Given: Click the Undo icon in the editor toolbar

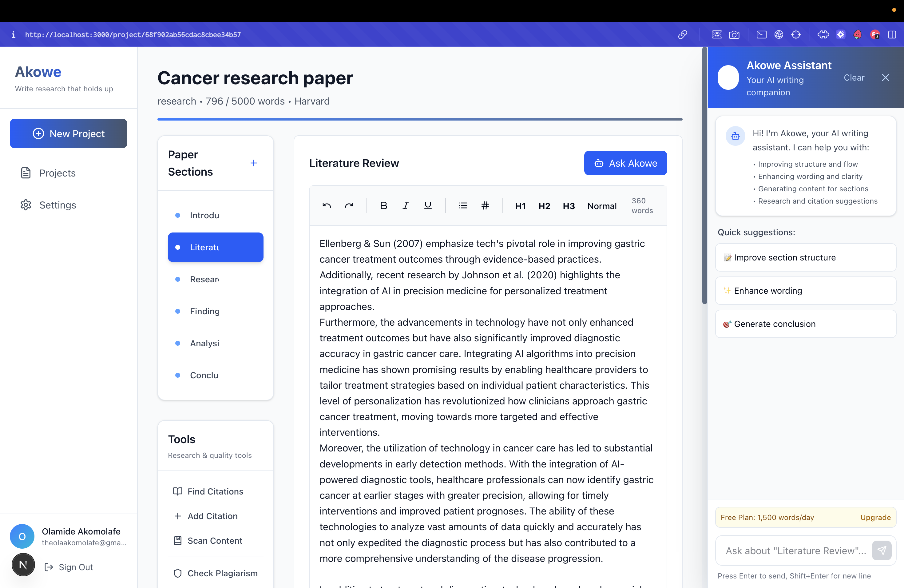Looking at the screenshot, I should (326, 205).
